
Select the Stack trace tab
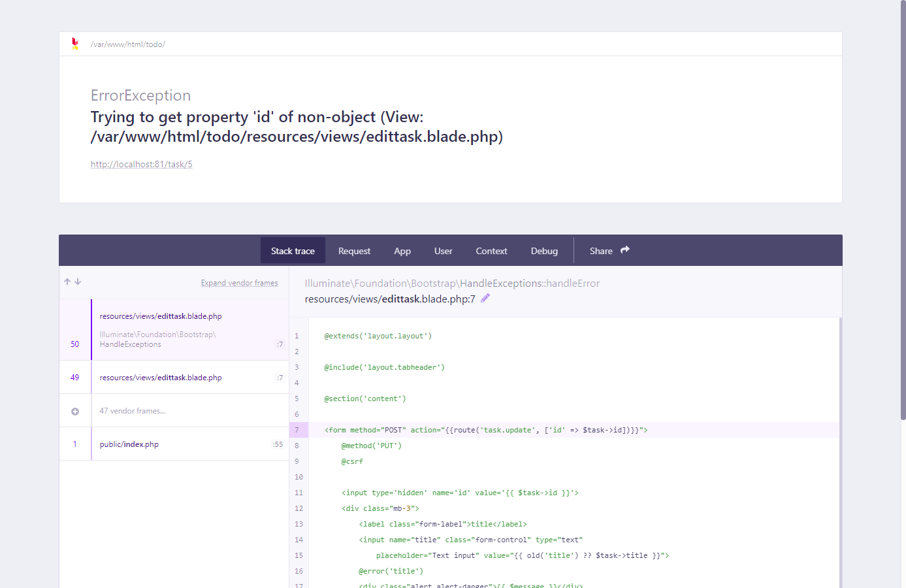[x=293, y=251]
